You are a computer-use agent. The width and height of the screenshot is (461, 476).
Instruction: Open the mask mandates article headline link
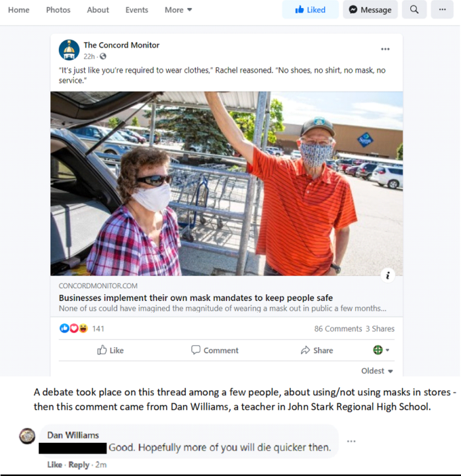[196, 297]
